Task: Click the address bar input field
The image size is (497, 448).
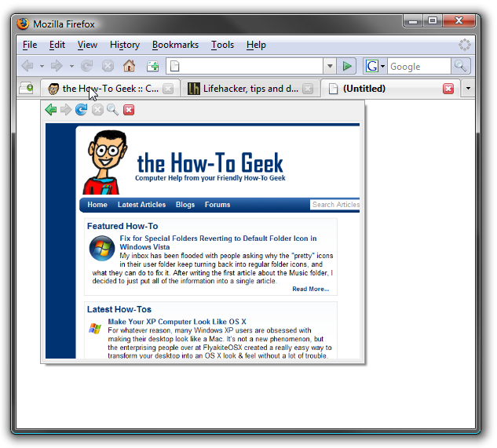Action: [x=245, y=66]
